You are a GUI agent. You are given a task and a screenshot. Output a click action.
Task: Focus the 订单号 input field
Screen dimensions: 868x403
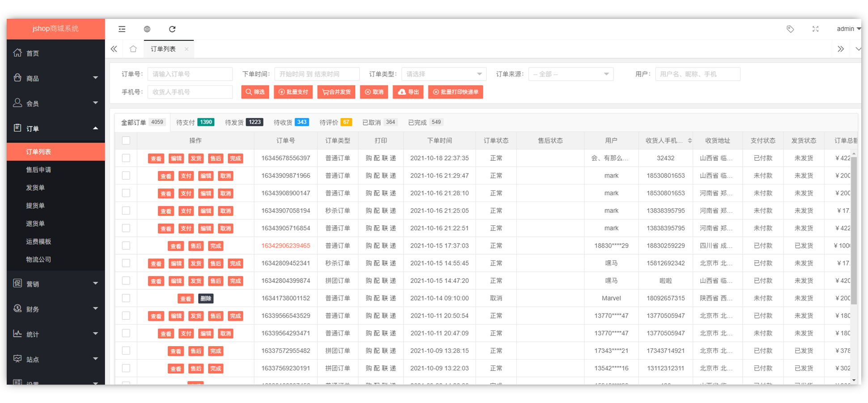(x=190, y=74)
